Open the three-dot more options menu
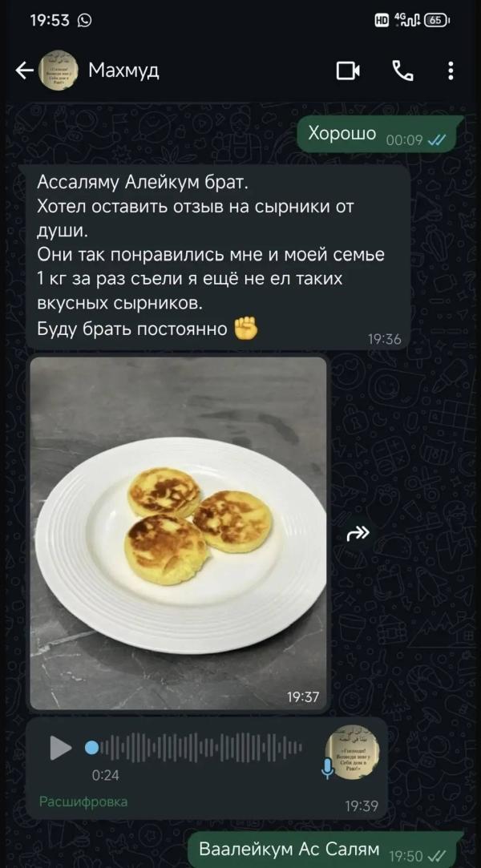This screenshot has width=481, height=868. click(x=451, y=71)
